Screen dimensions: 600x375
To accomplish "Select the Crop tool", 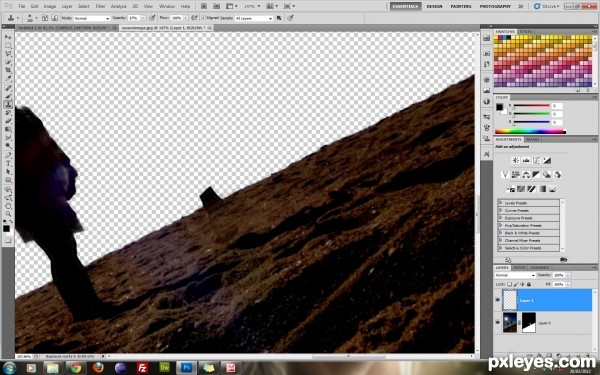I will click(x=8, y=70).
